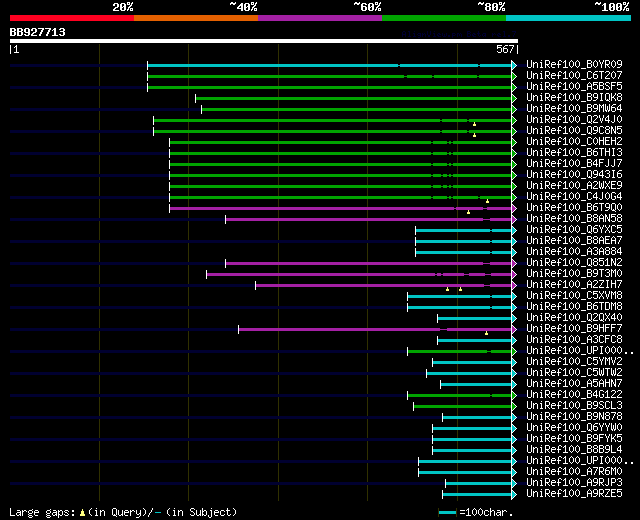Select the UniRef100_C5XVM8 label
The height and width of the screenshot is (520, 640).
[x=574, y=296]
